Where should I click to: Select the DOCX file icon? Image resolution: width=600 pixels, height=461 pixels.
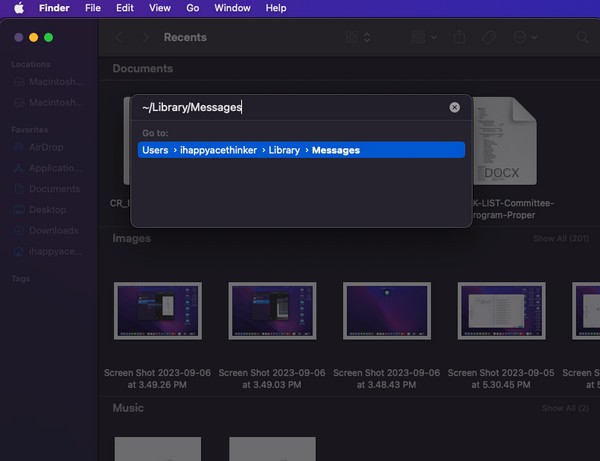(x=505, y=141)
